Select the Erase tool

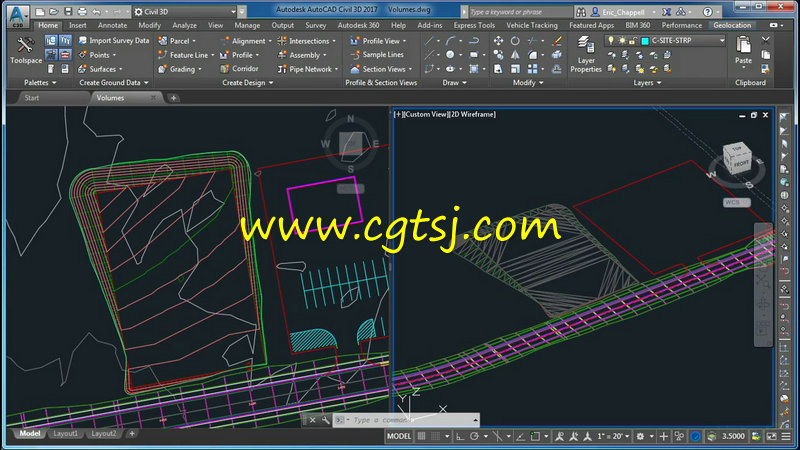[x=557, y=40]
